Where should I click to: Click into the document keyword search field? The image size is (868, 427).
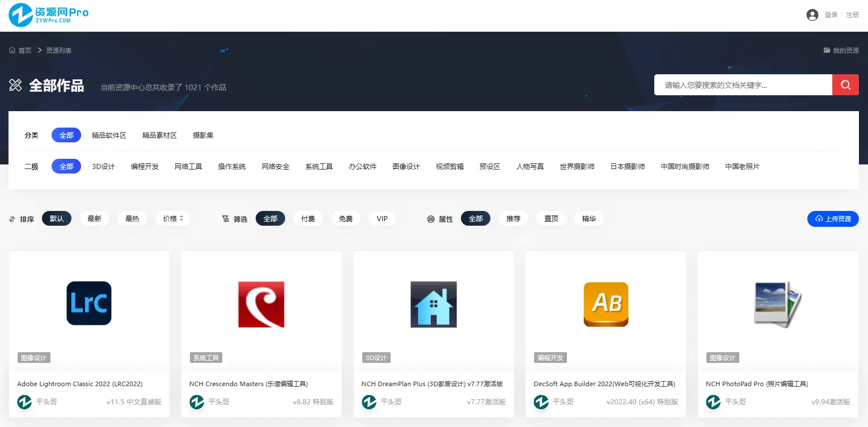tap(743, 85)
